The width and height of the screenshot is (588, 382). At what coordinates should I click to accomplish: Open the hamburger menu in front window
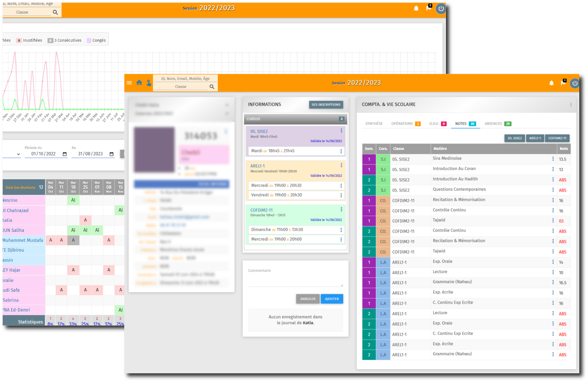click(129, 83)
